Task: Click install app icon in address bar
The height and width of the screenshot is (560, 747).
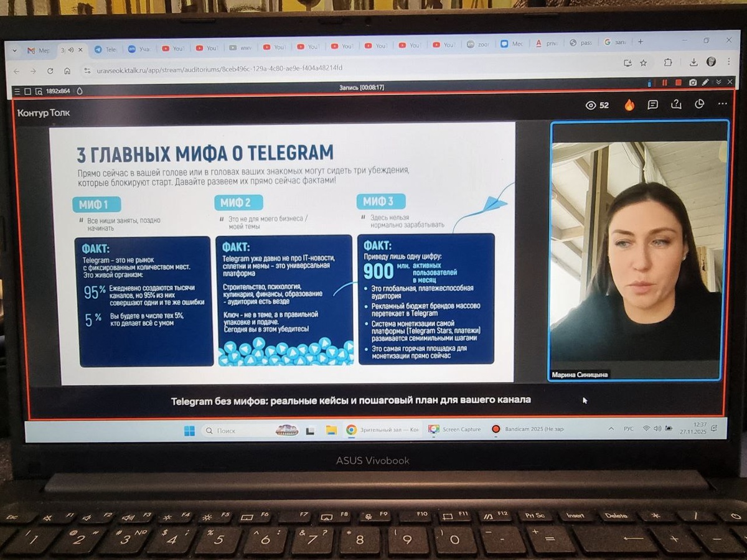Action: (x=627, y=63)
